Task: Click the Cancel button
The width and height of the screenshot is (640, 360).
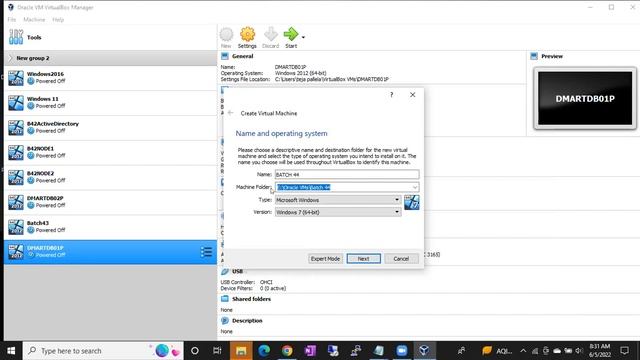Action: click(x=401, y=259)
